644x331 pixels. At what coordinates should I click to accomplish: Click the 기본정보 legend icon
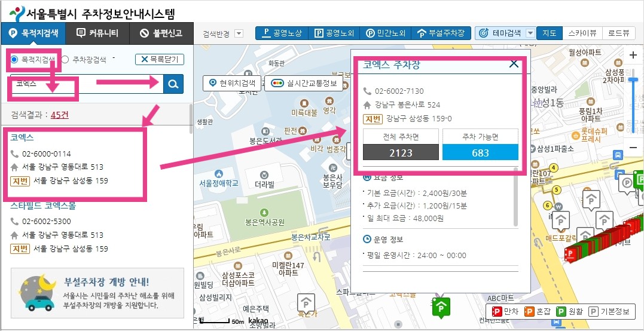[594, 311]
